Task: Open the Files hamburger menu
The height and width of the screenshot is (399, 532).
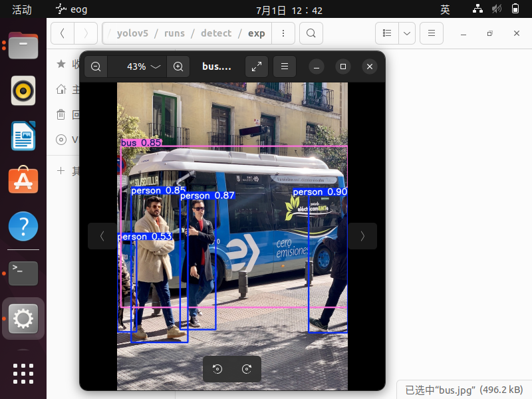Action: [432, 33]
